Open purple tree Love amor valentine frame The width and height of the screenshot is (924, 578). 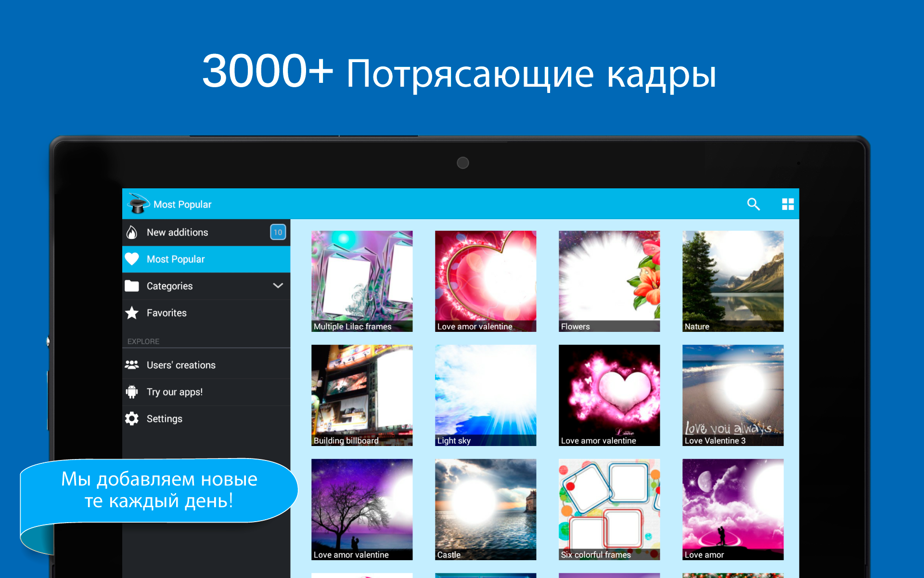pyautogui.click(x=362, y=510)
